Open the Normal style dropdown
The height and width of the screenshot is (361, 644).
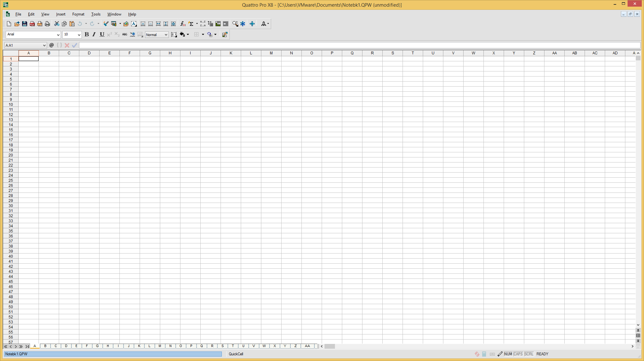pyautogui.click(x=166, y=35)
